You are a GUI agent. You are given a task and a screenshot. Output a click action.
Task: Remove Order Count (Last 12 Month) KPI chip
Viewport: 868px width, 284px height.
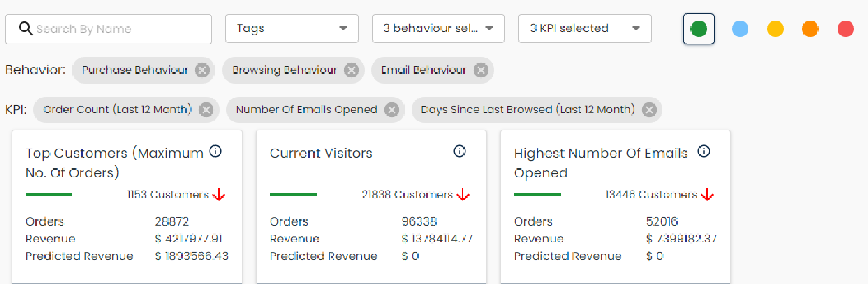coord(206,110)
